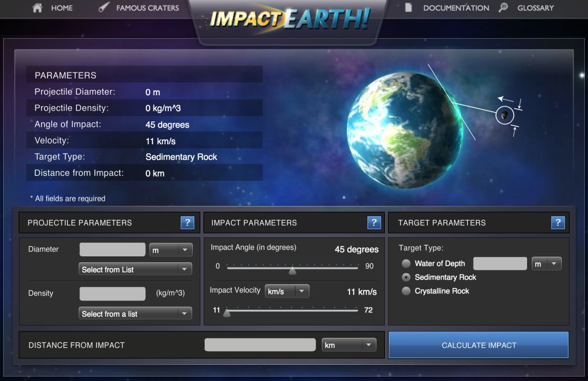The image size is (588, 381).
Task: Click the '0 km' Distance from Impact value
Action: [155, 173]
